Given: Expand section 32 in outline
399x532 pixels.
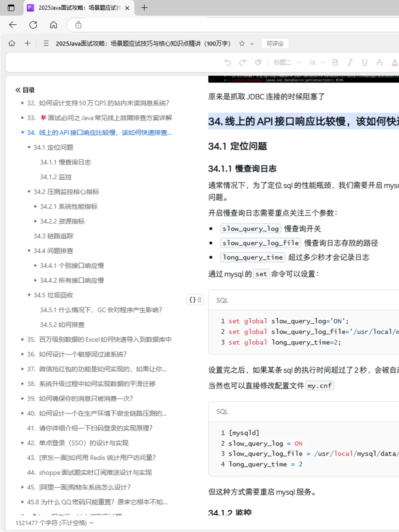Looking at the screenshot, I should click(x=23, y=103).
